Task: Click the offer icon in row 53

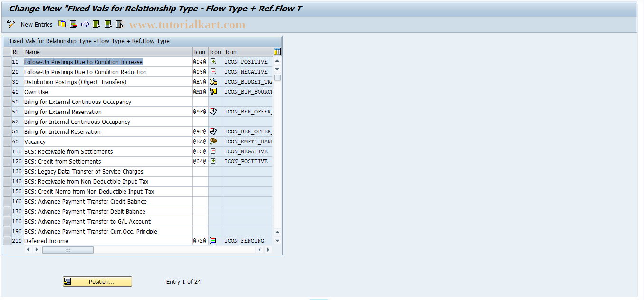Action: (x=213, y=131)
